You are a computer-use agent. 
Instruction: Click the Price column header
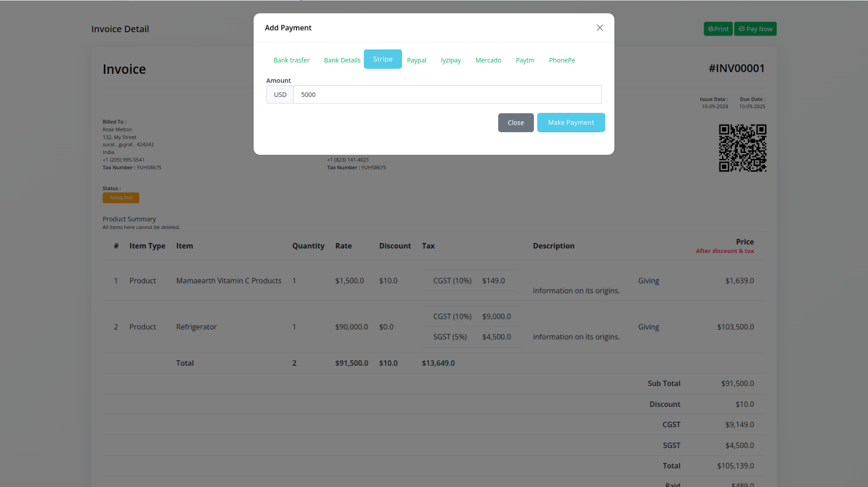pyautogui.click(x=745, y=242)
